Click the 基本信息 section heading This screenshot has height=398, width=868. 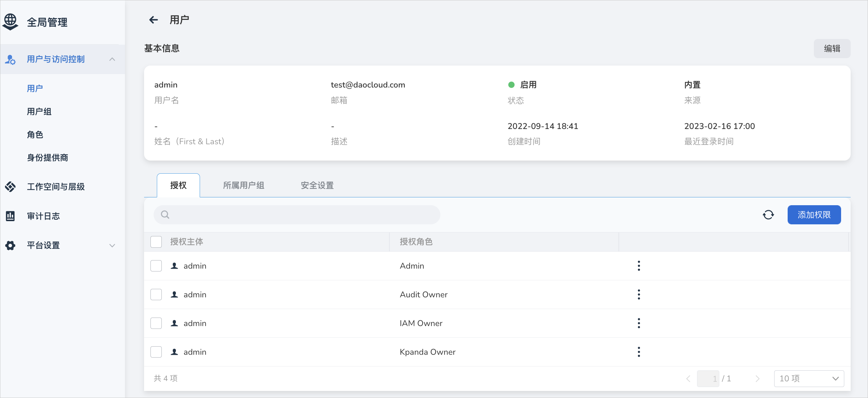162,48
